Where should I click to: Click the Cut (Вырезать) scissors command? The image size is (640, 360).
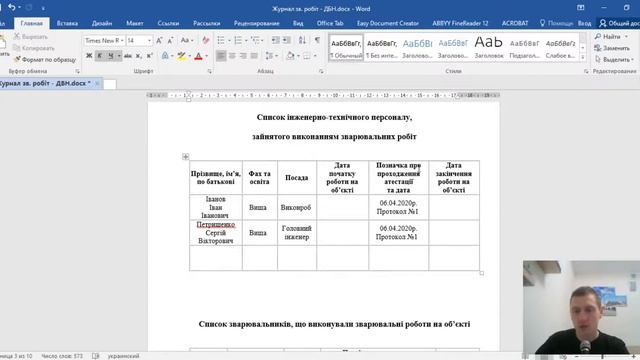(31, 37)
